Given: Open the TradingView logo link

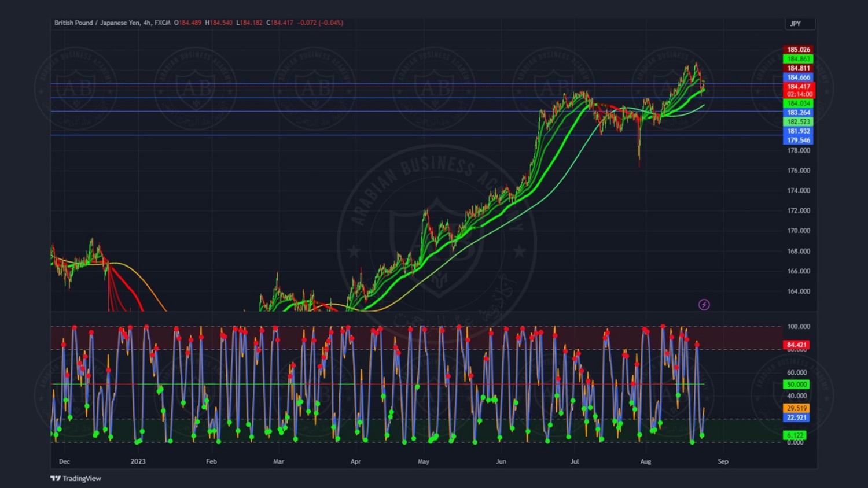Looking at the screenshot, I should [x=76, y=478].
